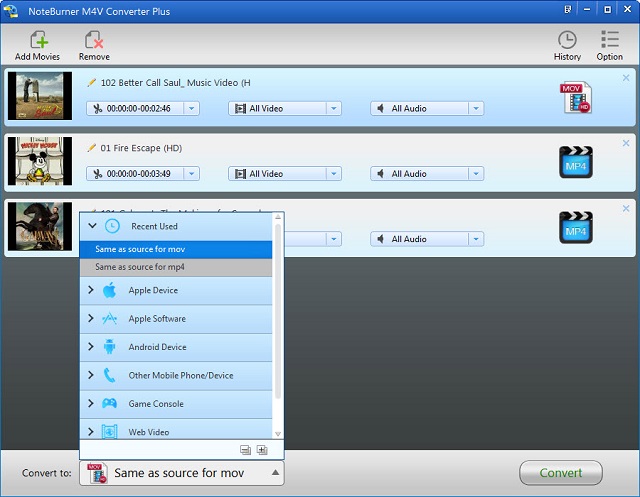This screenshot has width=640, height=497.
Task: Open the All Audio dropdown for Fire Escape
Action: coord(476,174)
